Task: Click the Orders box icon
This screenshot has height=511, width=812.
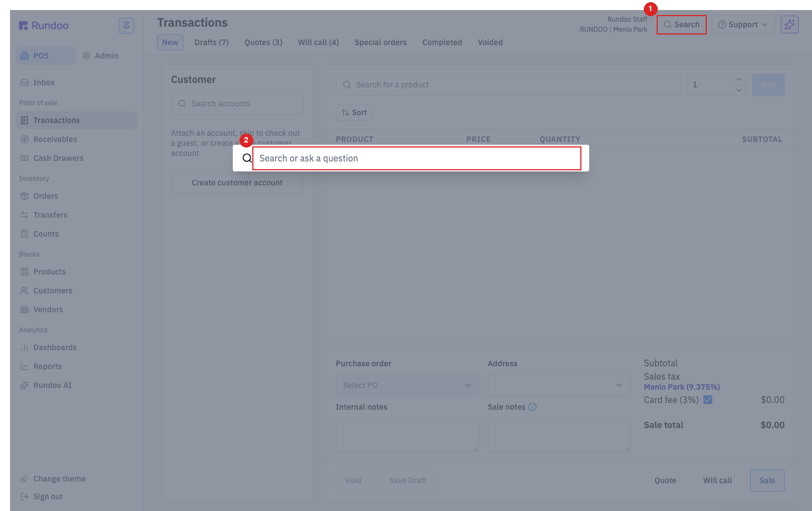Action: [25, 196]
